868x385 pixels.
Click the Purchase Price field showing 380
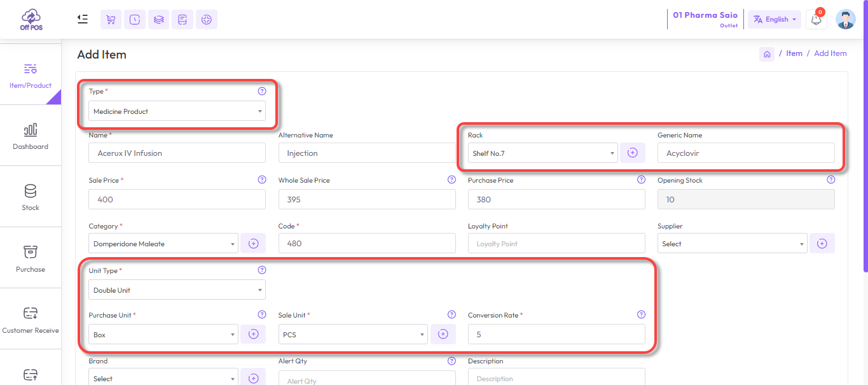tap(556, 199)
